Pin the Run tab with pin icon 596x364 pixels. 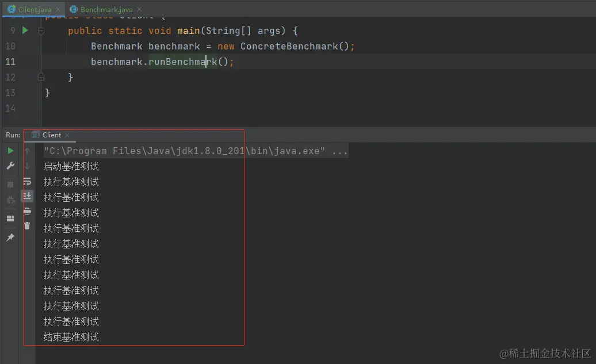click(x=10, y=237)
